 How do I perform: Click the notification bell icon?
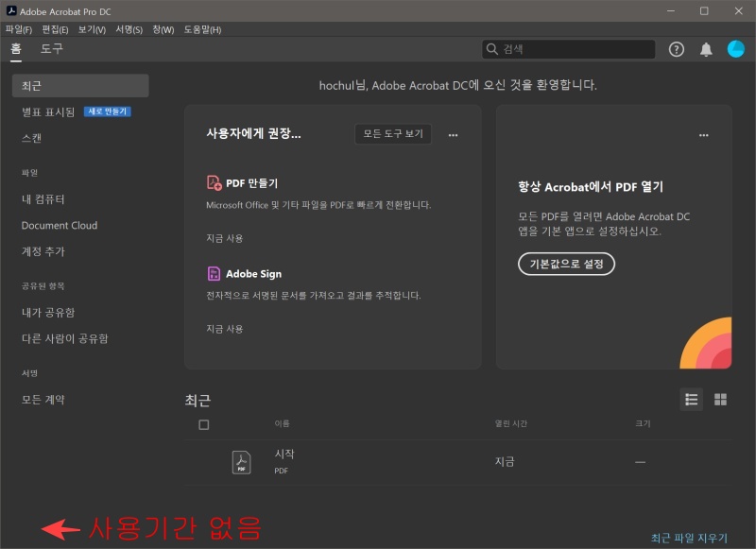[x=705, y=49]
